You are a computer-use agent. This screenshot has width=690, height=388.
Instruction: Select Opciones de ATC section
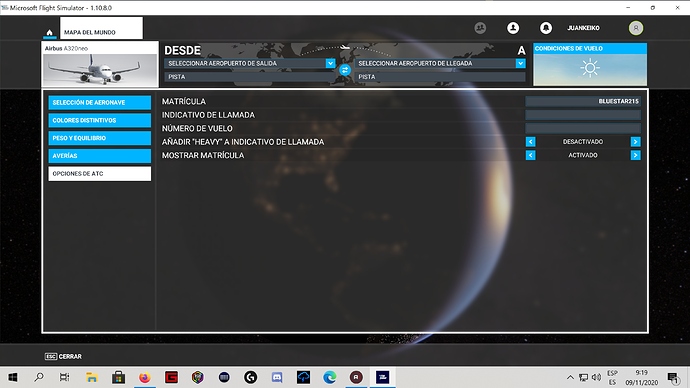pos(99,174)
